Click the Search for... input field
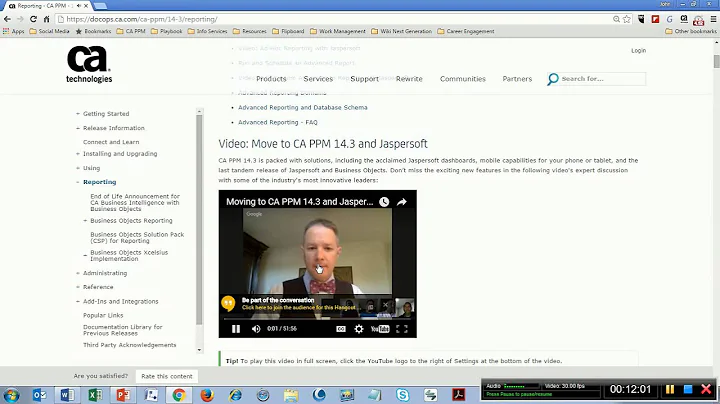Screen dimensions: 720x404 [602, 79]
